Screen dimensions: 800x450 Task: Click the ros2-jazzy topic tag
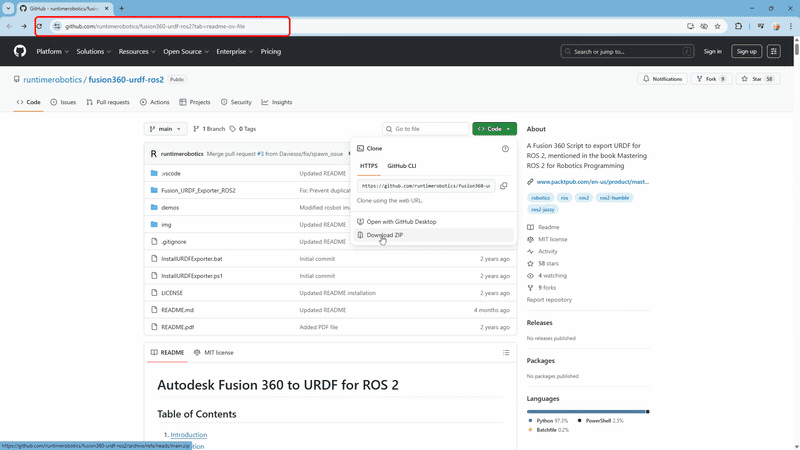click(x=542, y=210)
